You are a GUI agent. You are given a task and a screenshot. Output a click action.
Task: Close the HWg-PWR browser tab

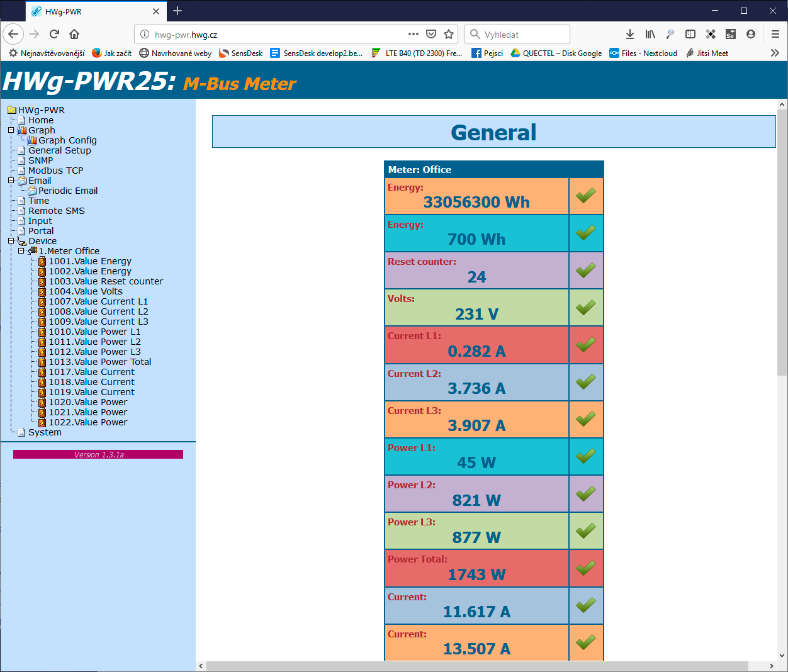[x=156, y=11]
